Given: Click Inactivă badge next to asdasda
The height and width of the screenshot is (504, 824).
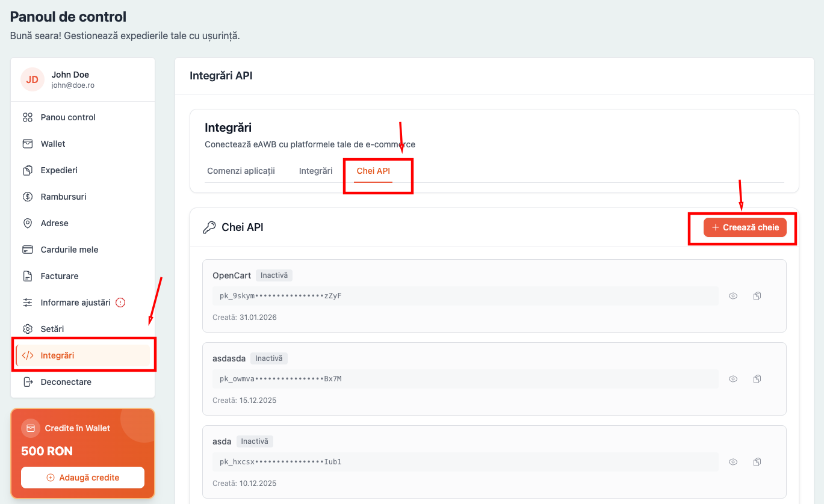Looking at the screenshot, I should click(269, 358).
